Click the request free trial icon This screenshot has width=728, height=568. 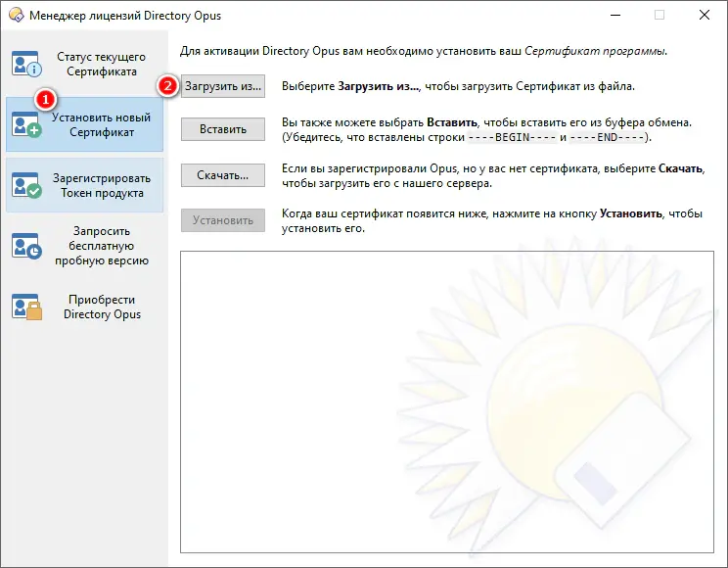pyautogui.click(x=26, y=246)
